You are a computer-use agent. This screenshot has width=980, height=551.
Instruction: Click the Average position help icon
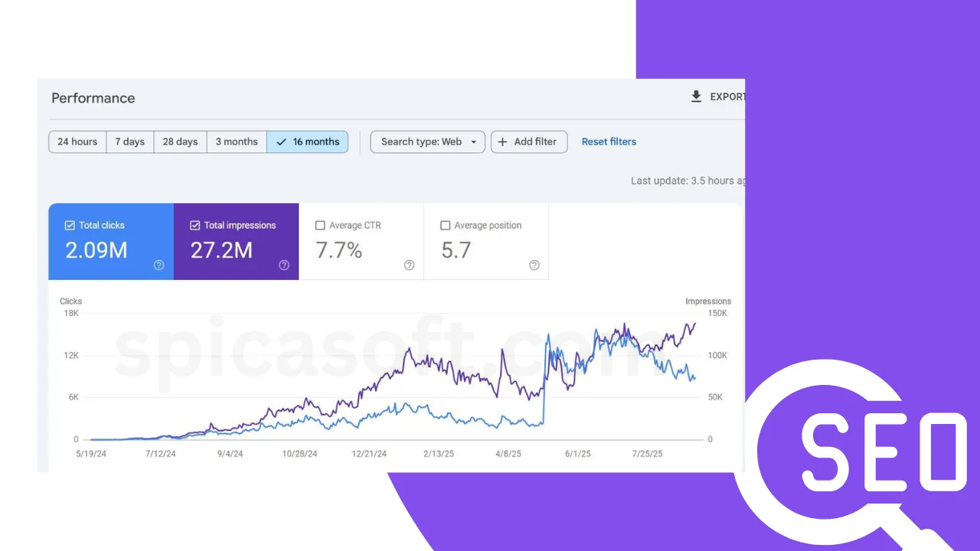coord(534,265)
